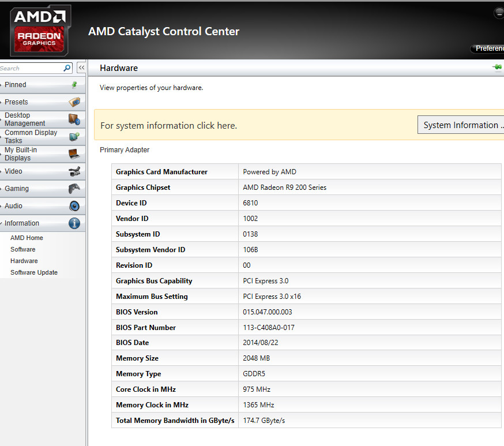Minimize the Catalyst Control Center window

tap(499, 13)
